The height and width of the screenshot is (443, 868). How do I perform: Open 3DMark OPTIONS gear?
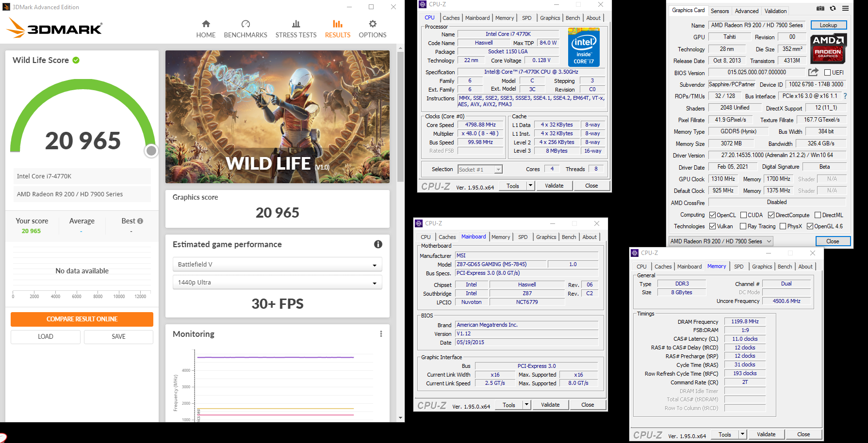[x=373, y=24]
